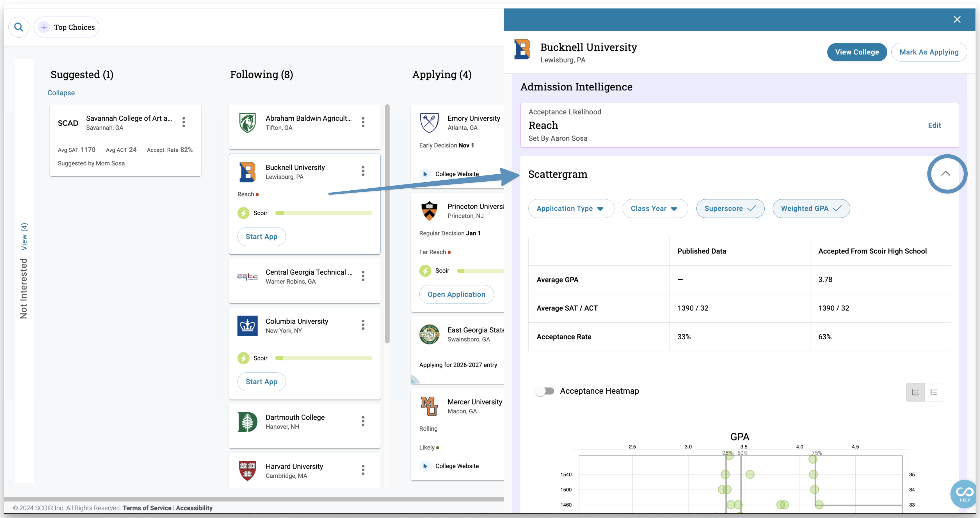Open Mercer's College Website link
980x518 pixels.
[x=456, y=466]
